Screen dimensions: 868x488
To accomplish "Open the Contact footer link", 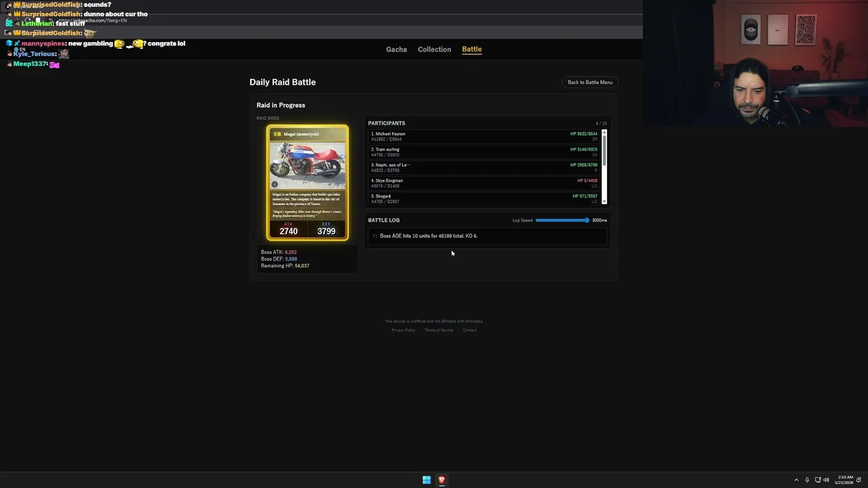I will coord(469,330).
